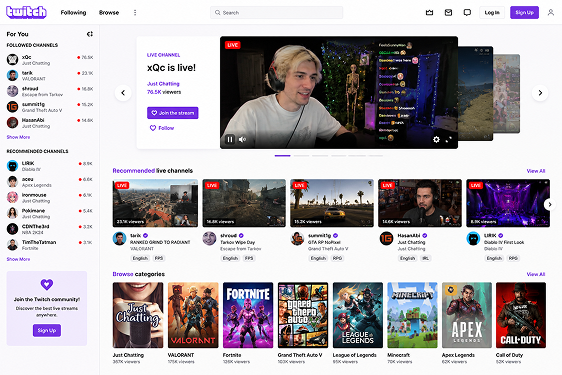Viewport: 562px width, 375px height.
Task: Go to previous carousel slide
Action: [x=123, y=93]
